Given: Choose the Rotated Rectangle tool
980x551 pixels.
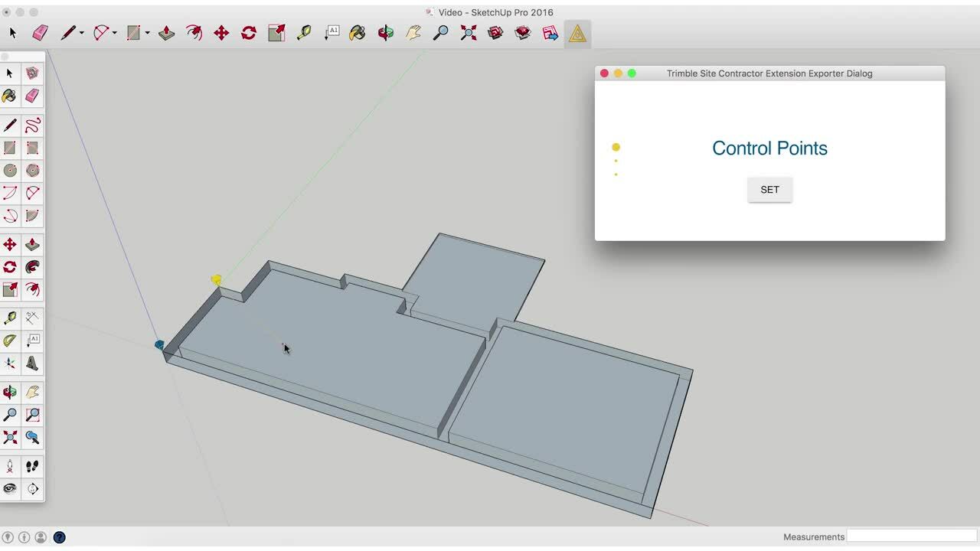Looking at the screenshot, I should (32, 148).
